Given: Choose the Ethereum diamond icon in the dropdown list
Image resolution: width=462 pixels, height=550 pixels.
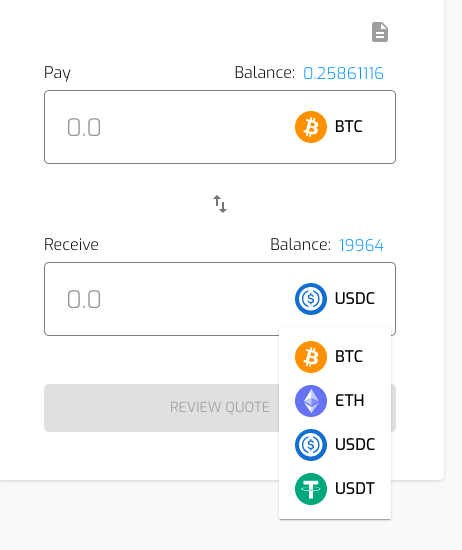Looking at the screenshot, I should tap(311, 401).
